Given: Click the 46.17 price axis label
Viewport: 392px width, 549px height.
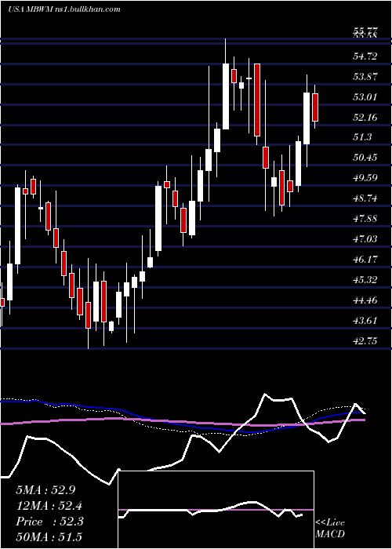Looking at the screenshot, I should click(365, 260).
